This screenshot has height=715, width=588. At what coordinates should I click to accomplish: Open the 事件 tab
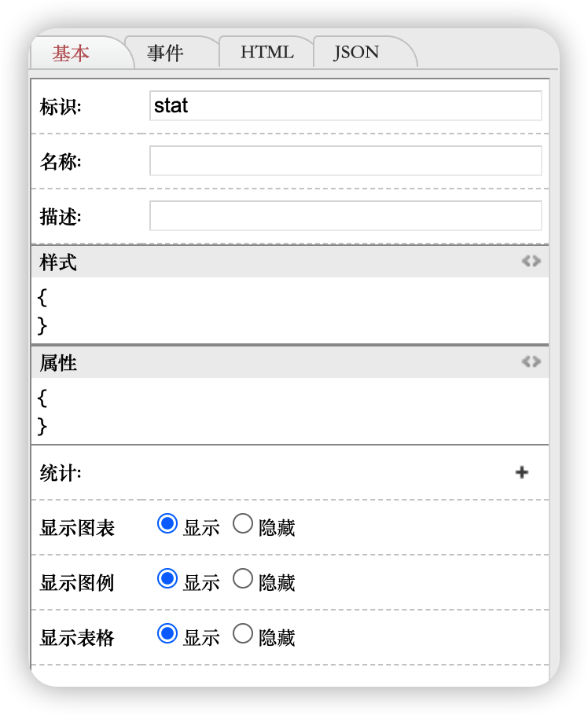[165, 53]
